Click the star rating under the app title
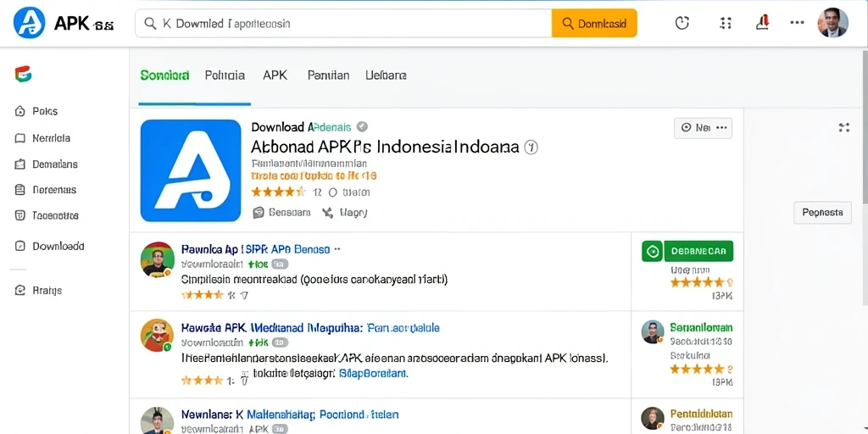Screen dimensions: 868x434 278,192
